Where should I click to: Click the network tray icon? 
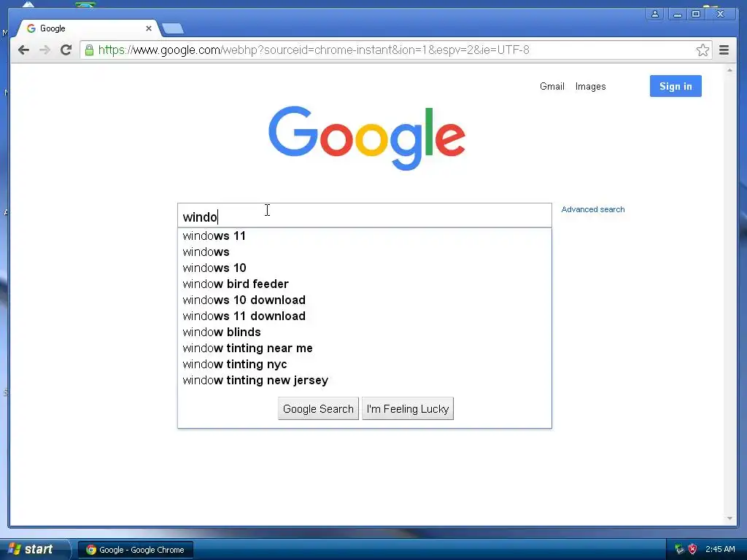coord(679,549)
